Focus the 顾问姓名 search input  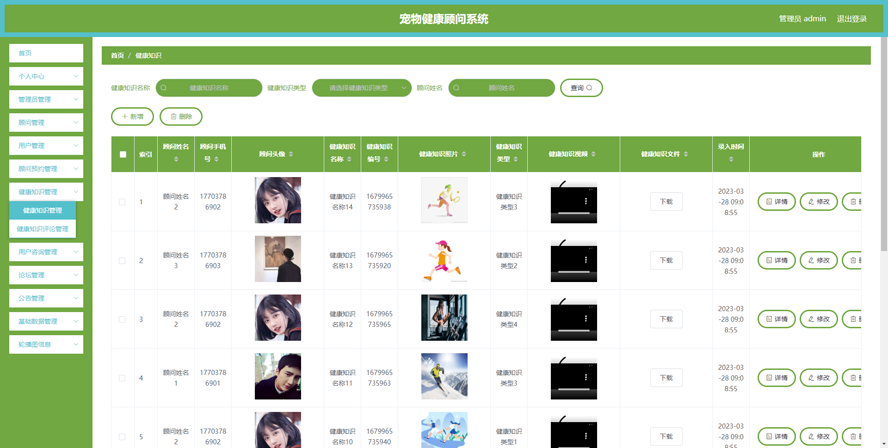tap(502, 88)
